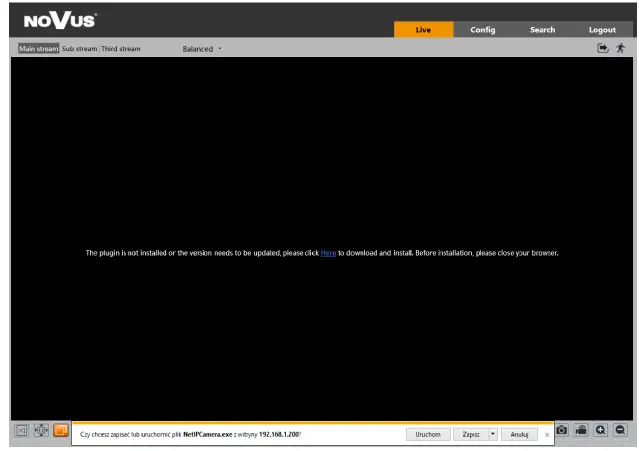Click the sensor alarm output arrow icon

tap(603, 48)
